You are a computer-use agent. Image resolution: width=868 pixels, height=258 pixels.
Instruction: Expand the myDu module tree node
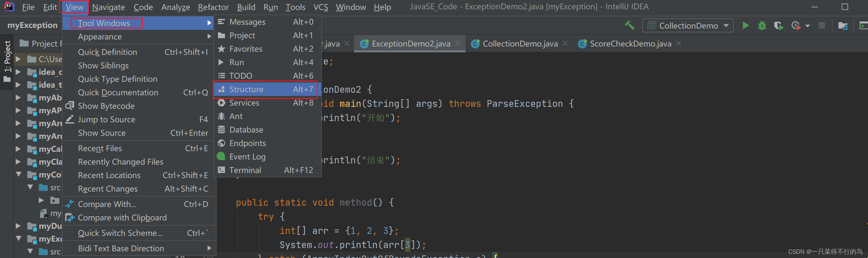(x=19, y=226)
